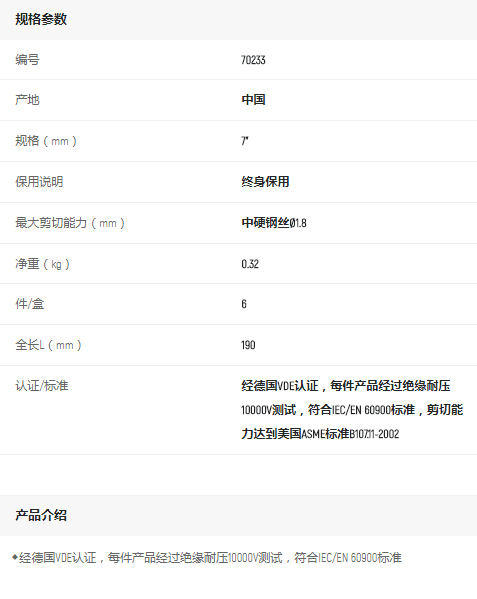This screenshot has width=477, height=599.
Task: Select the overall length value 190
Action: [248, 345]
